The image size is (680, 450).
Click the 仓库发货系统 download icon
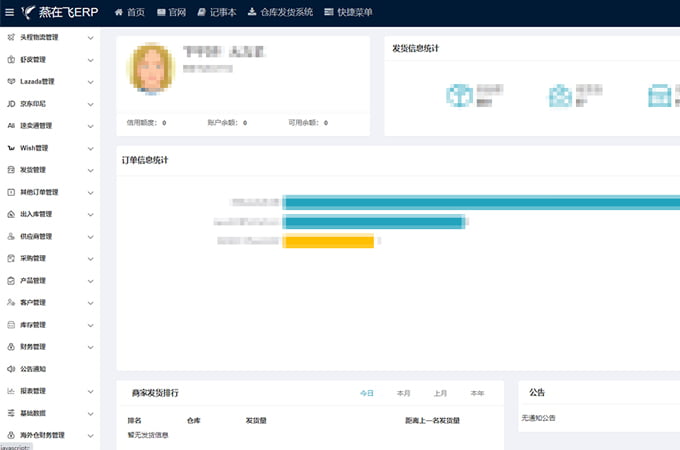coord(251,12)
